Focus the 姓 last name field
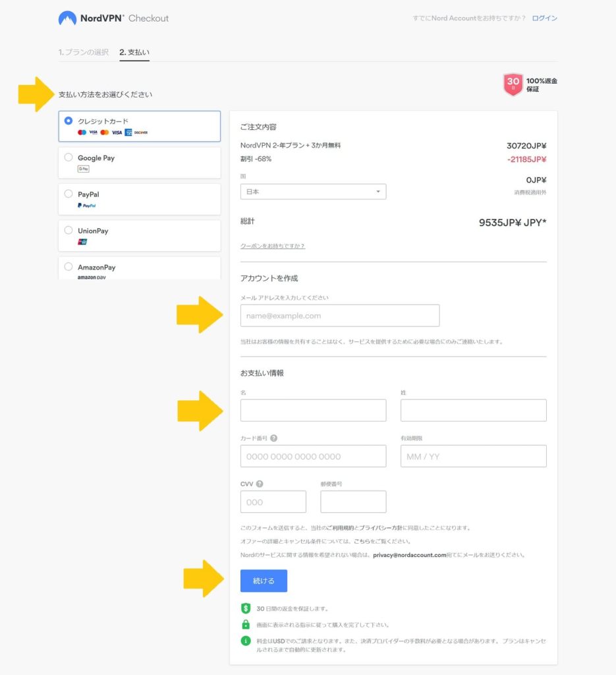This screenshot has width=616, height=675. tap(474, 410)
